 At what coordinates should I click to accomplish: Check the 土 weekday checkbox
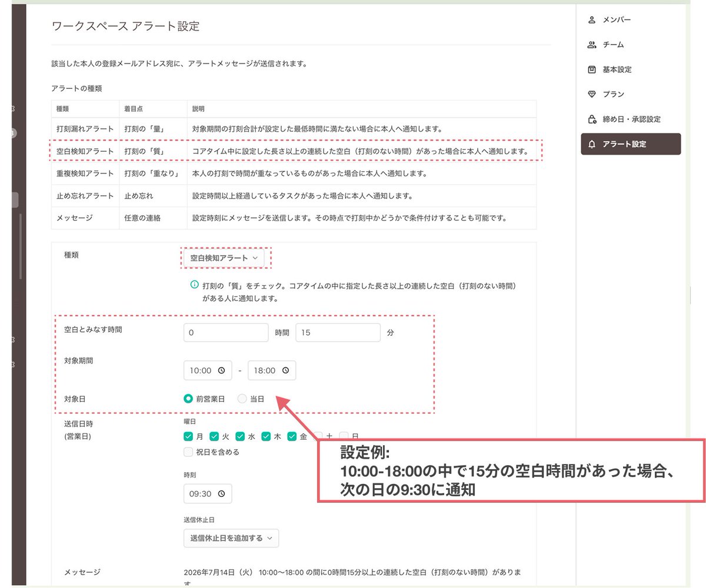[x=318, y=436]
